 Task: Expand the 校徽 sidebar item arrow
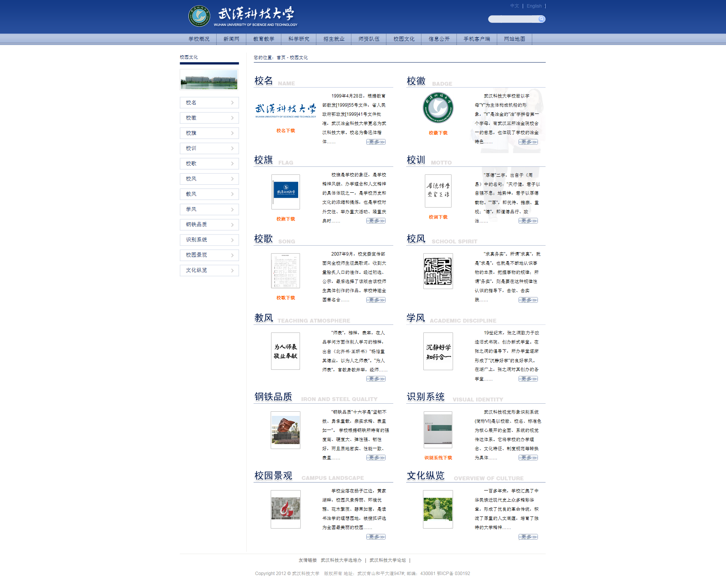pyautogui.click(x=232, y=118)
